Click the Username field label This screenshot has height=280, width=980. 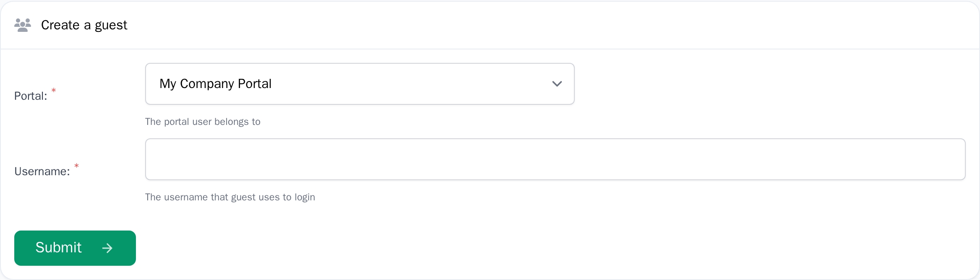click(42, 171)
